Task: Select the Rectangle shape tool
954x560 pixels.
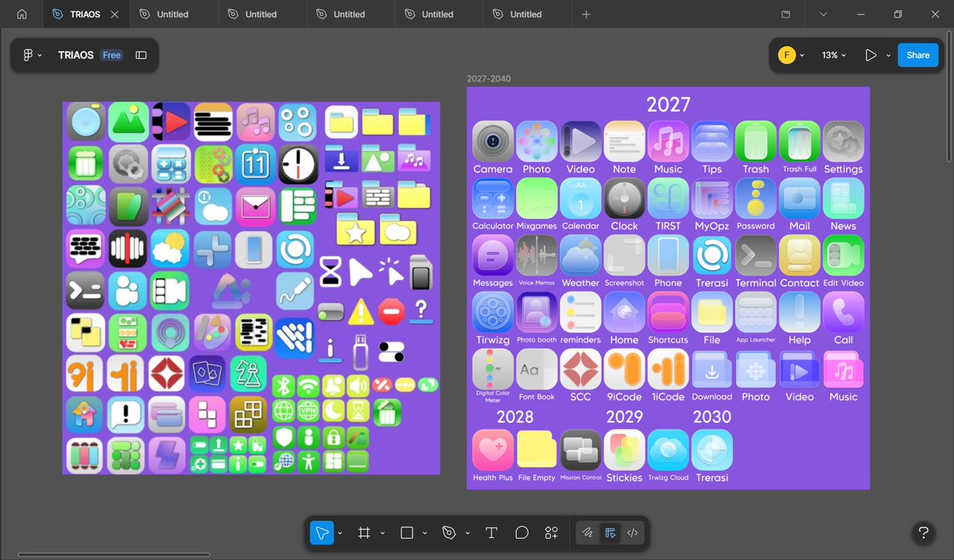Action: point(407,532)
